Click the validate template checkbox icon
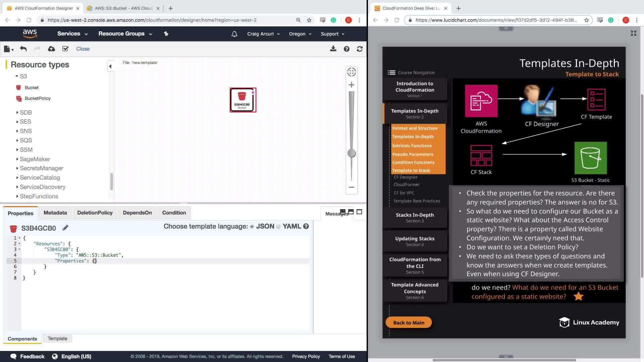Screen dimensions: 644x362 pyautogui.click(x=65, y=49)
